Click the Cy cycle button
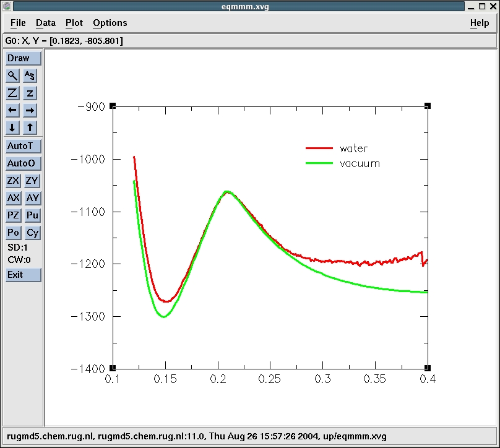500x448 pixels. [x=33, y=233]
